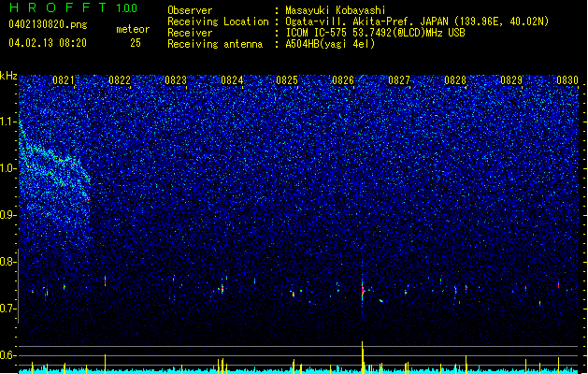Click the 0827 time marker

[x=399, y=80]
